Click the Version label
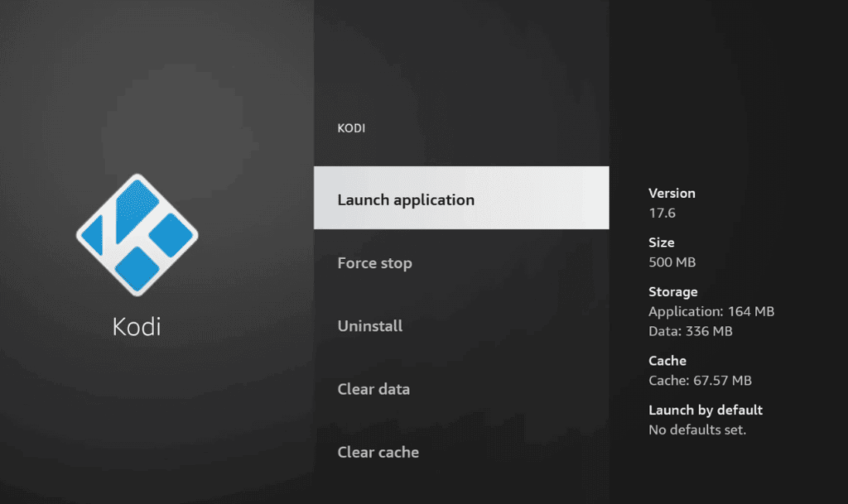This screenshot has height=504, width=848. 672,193
